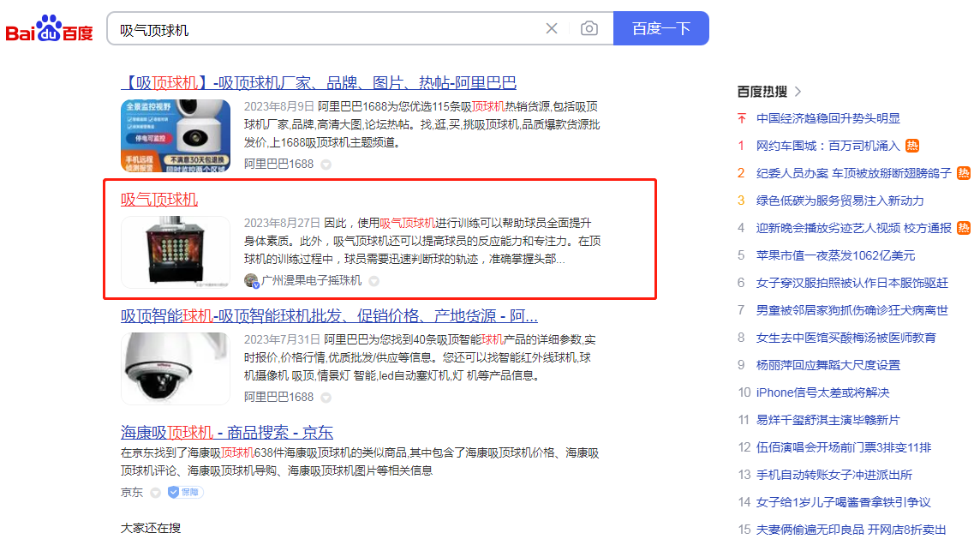
Task: Click the 大家还在搜 heading
Action: click(151, 528)
